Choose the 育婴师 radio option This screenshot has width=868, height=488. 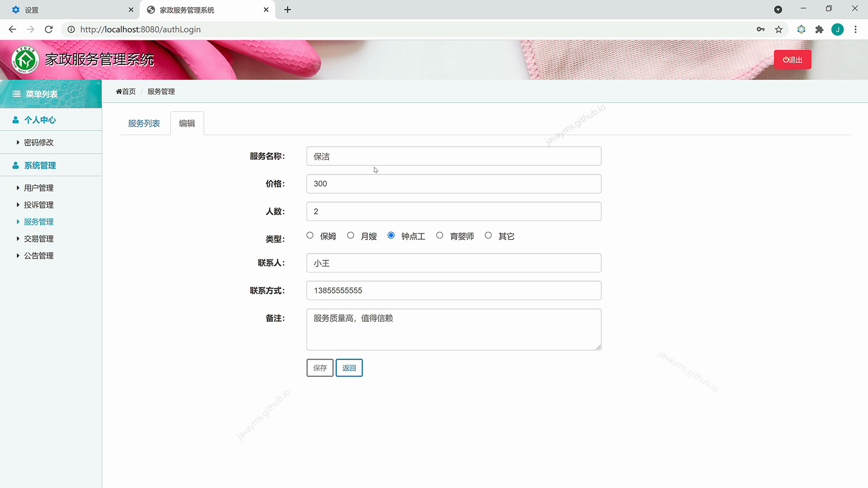point(439,235)
